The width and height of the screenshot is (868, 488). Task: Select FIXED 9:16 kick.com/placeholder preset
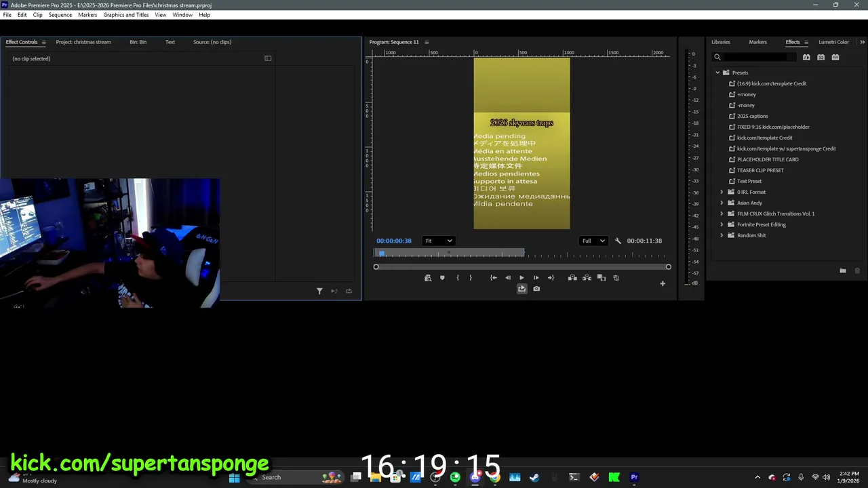[773, 127]
